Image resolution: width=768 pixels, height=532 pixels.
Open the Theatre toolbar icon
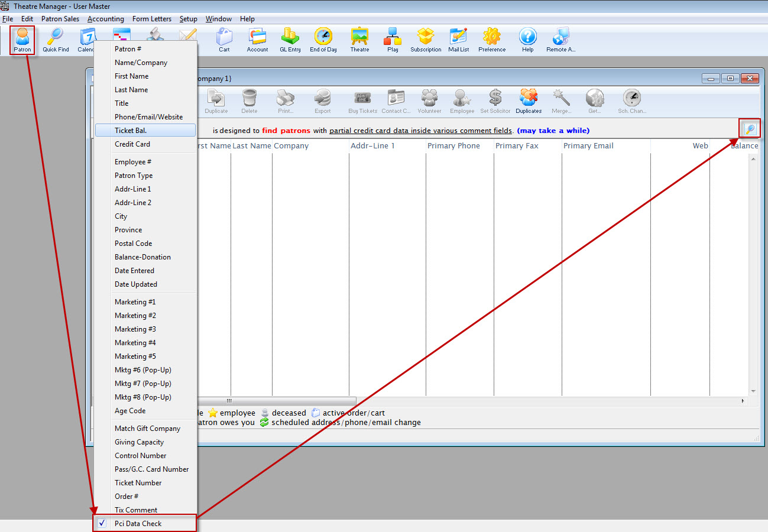tap(359, 40)
